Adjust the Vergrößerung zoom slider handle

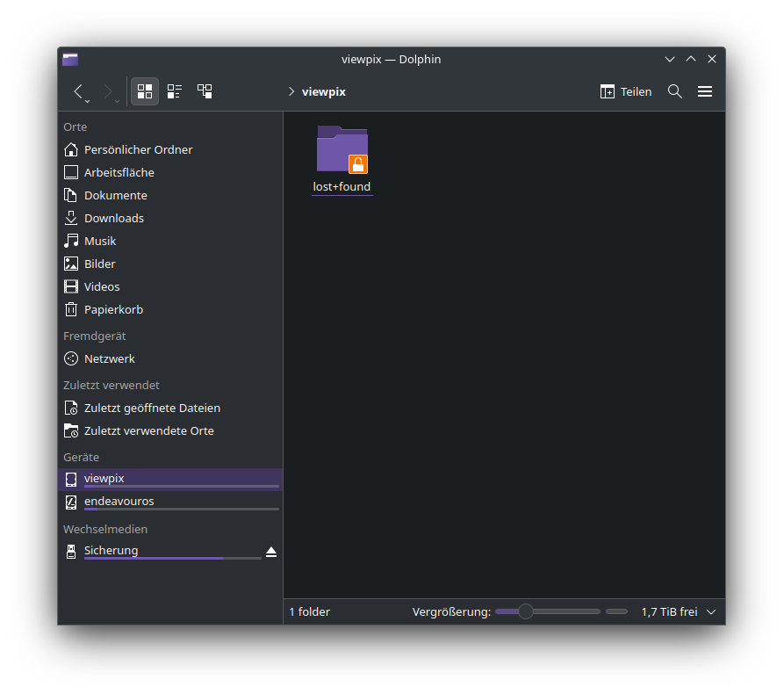[x=526, y=611]
